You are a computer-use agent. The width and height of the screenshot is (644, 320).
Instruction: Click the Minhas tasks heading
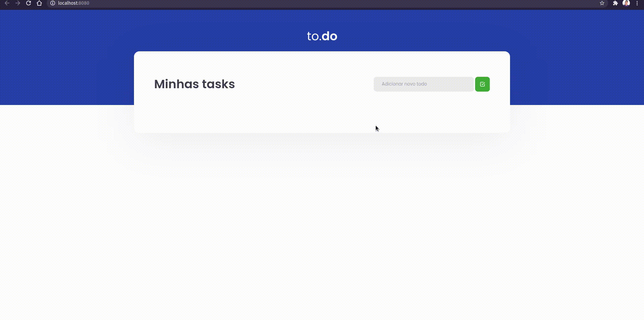pos(194,84)
